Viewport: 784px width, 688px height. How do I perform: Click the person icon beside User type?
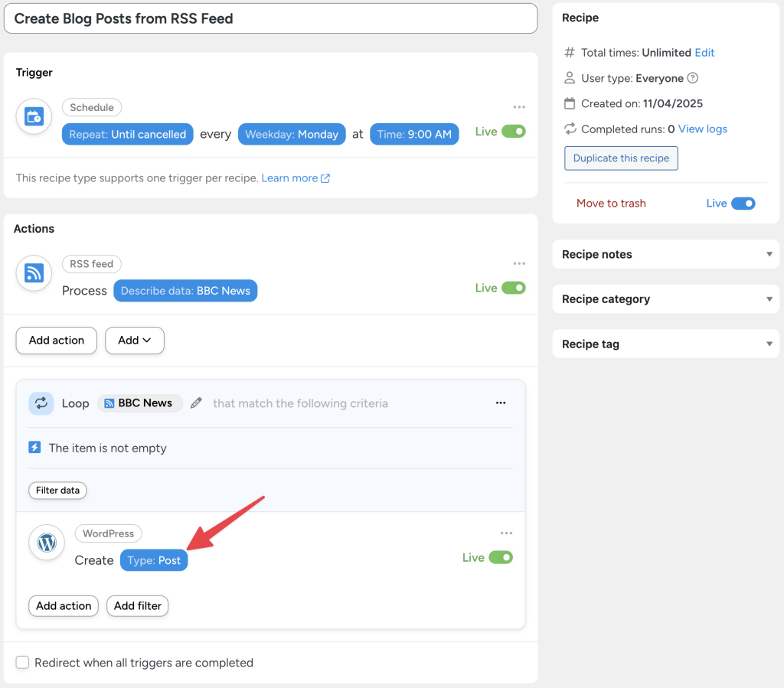[x=568, y=78]
